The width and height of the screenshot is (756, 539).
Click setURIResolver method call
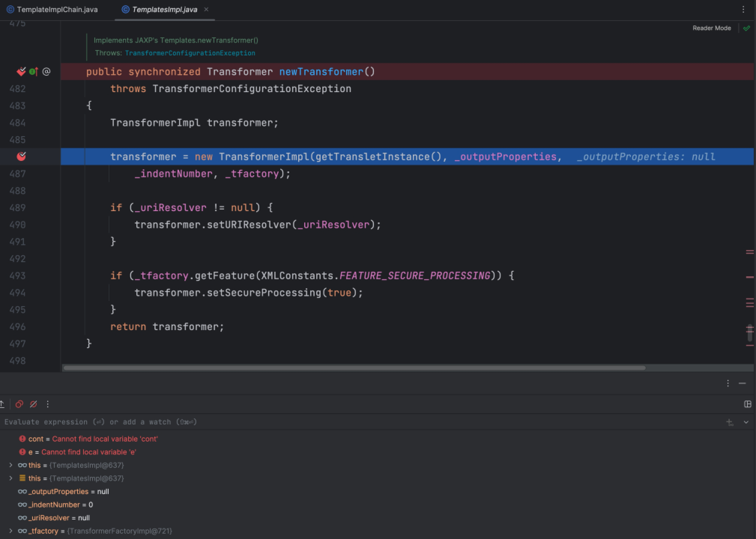pos(249,225)
